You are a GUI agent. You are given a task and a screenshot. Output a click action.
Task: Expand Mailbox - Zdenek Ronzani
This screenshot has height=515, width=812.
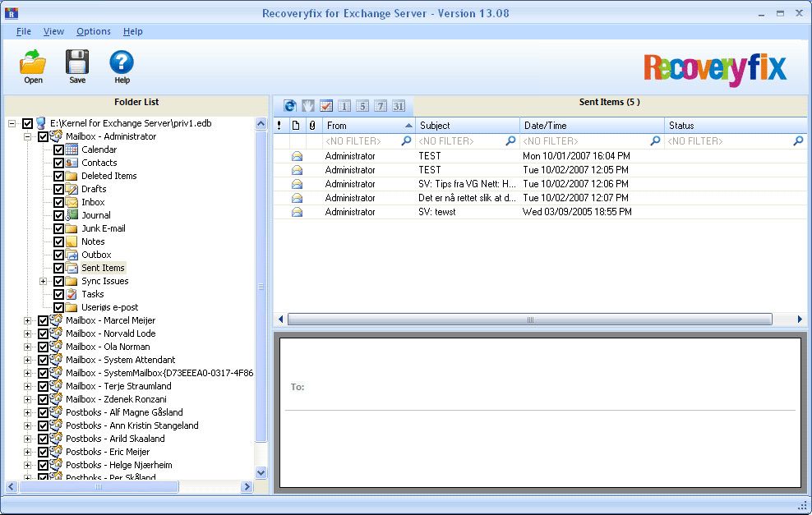tap(27, 399)
